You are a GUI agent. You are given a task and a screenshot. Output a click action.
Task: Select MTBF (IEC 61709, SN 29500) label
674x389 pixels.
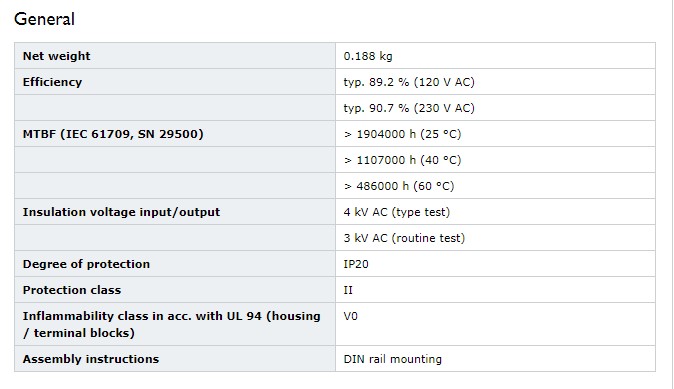pyautogui.click(x=113, y=134)
